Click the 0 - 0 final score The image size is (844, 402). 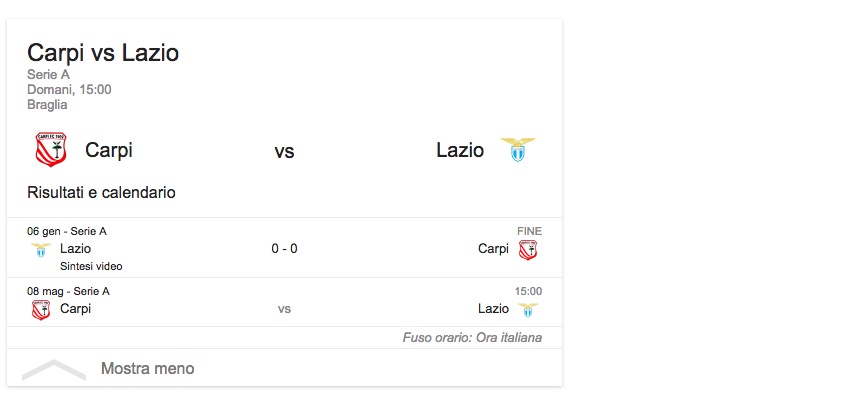(284, 249)
